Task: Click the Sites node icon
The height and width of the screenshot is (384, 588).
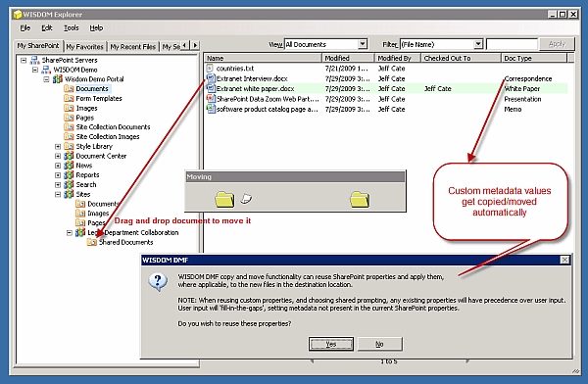Action: [69, 194]
